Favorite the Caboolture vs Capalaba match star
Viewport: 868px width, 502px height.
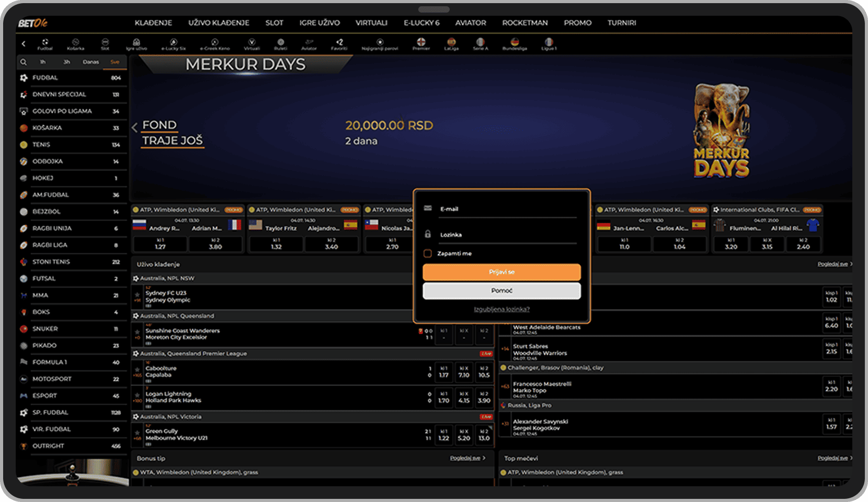tap(138, 370)
